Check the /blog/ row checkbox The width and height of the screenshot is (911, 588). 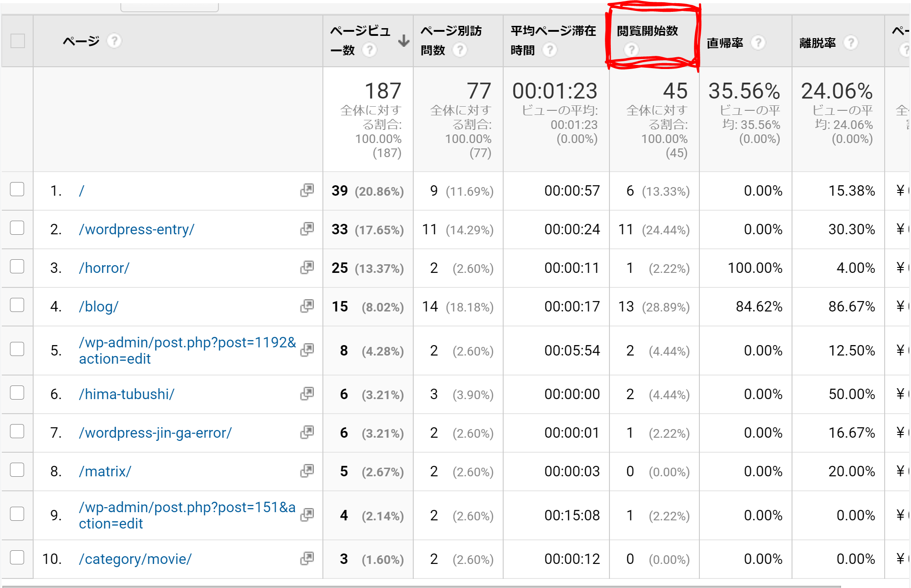point(17,305)
